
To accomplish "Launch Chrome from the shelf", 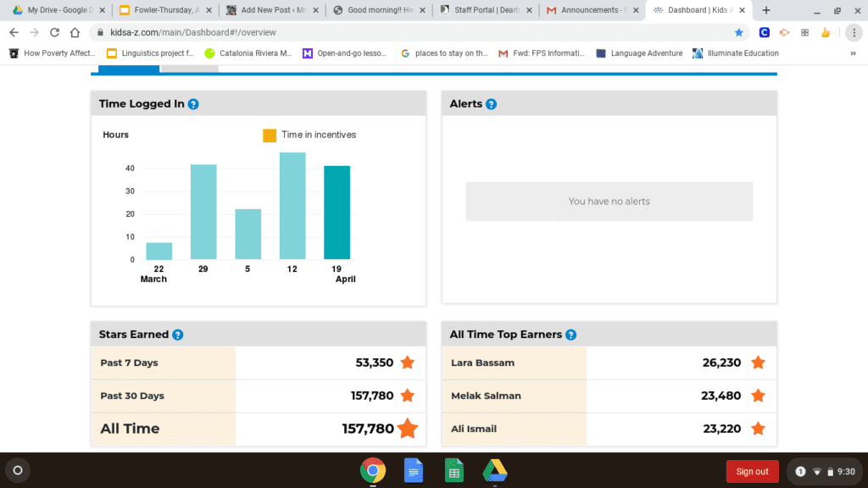I will point(373,471).
